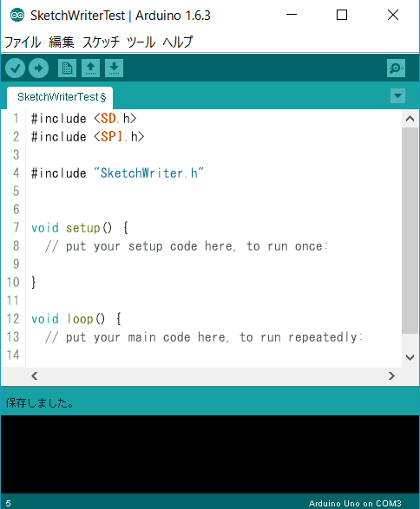Click the line number 5 in status bar
420x509 pixels.
(9, 504)
